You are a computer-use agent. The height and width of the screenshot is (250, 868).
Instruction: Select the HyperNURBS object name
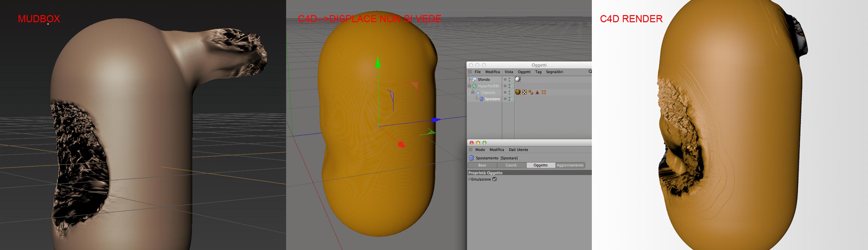click(488, 86)
